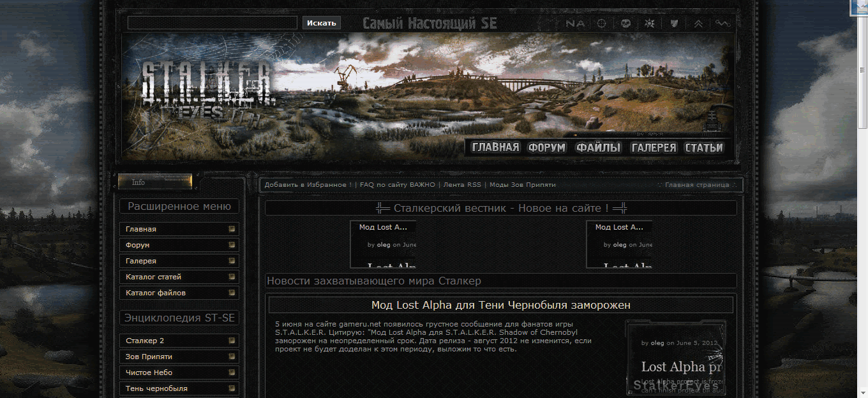Open Тень чернобыля in the encyclopedia menu

point(179,388)
